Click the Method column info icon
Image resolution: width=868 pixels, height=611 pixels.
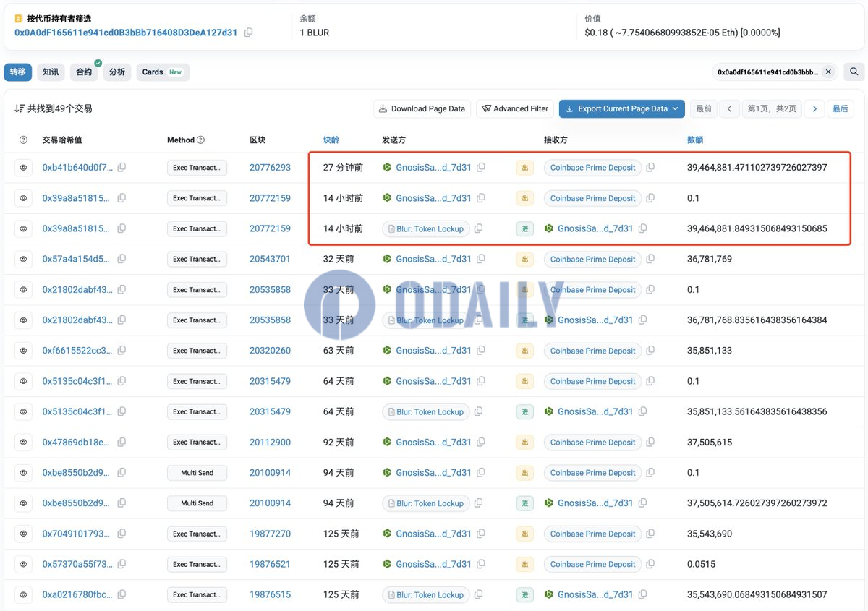[200, 140]
